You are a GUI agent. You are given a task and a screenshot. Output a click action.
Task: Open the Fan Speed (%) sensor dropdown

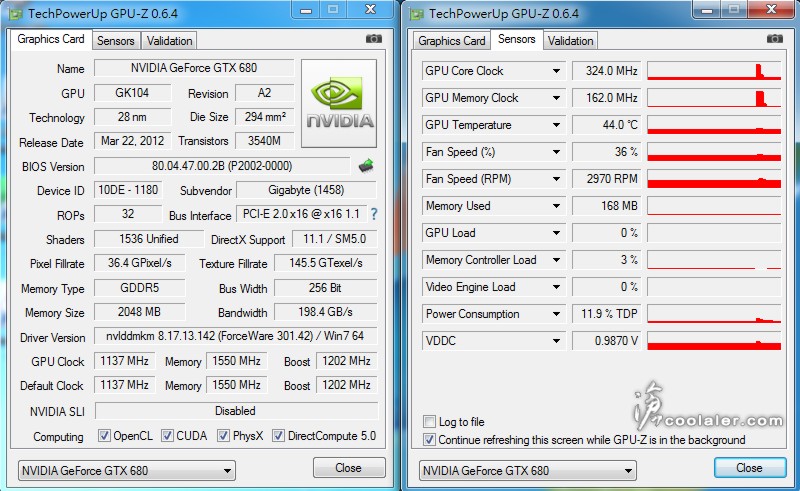click(557, 152)
